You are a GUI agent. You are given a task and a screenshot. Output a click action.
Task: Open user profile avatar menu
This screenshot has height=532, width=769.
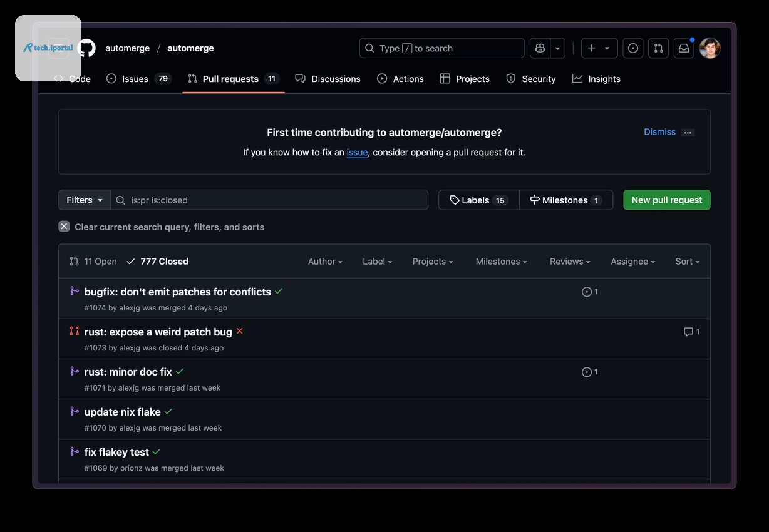[710, 48]
